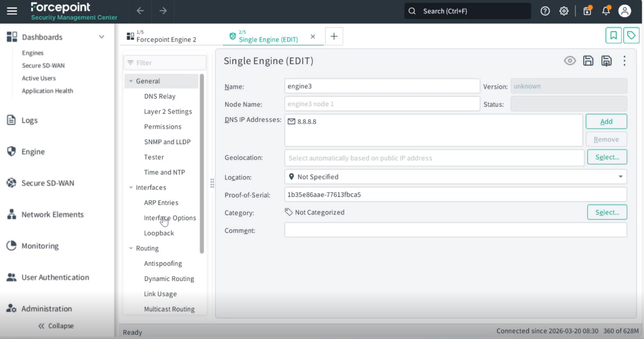Click the Comment field
Viewport: 644px width, 339px height.
tap(455, 230)
